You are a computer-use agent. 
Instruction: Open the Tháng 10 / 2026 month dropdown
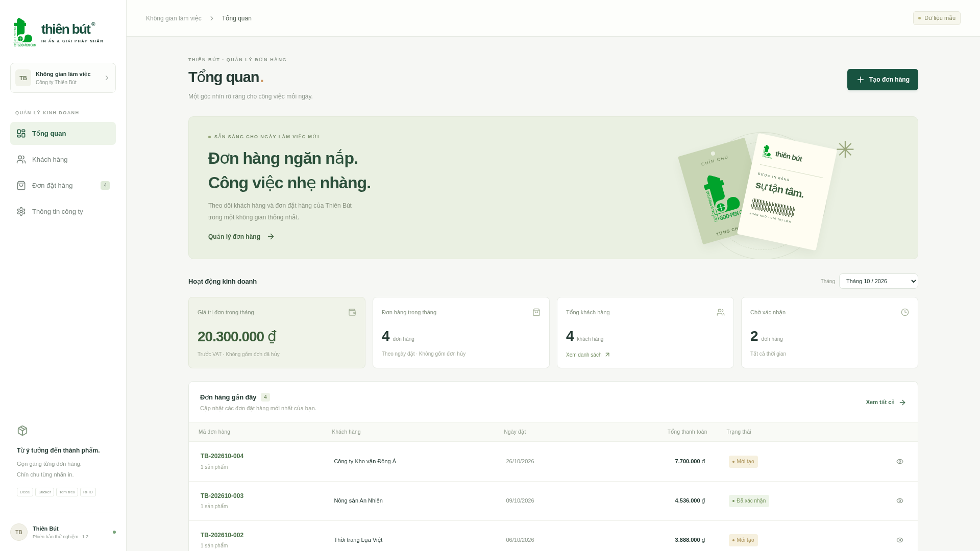click(878, 281)
